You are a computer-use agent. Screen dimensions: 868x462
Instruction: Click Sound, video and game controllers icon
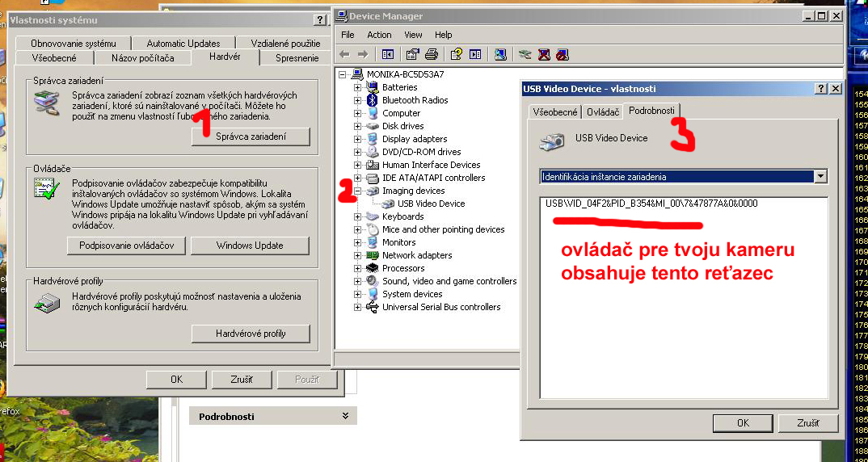coord(373,281)
